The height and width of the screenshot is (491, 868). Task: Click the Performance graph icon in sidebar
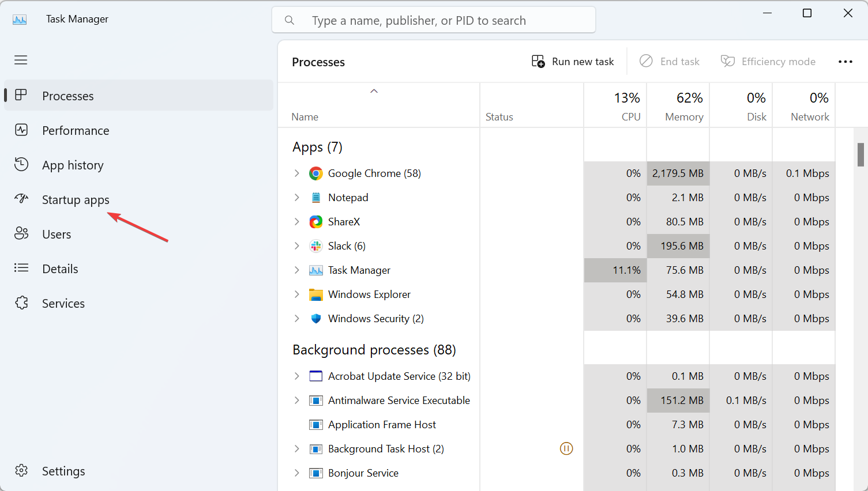pos(21,130)
